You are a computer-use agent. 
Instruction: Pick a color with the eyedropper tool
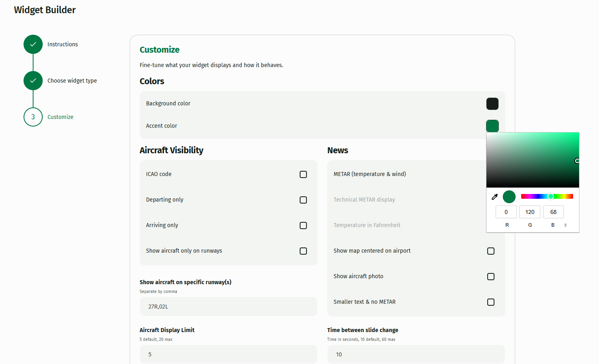(495, 197)
